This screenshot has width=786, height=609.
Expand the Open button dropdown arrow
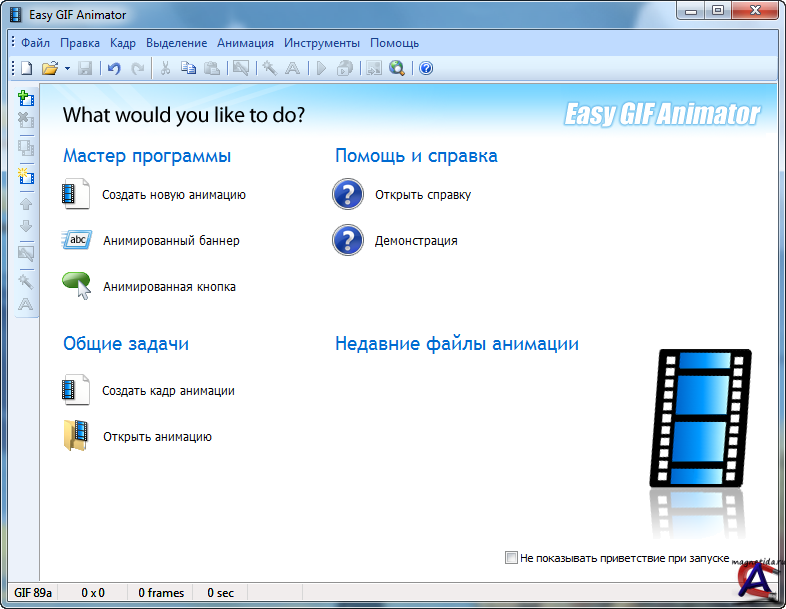click(x=67, y=68)
